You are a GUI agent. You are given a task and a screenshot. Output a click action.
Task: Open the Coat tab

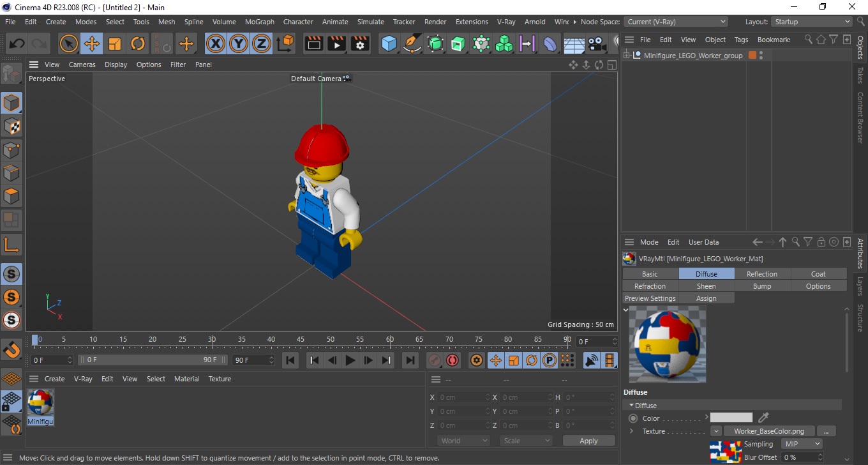pyautogui.click(x=818, y=274)
